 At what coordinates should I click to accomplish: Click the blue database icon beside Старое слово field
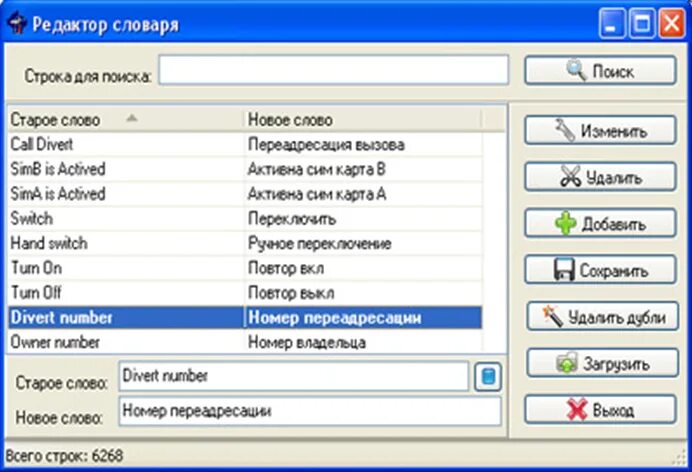(488, 377)
